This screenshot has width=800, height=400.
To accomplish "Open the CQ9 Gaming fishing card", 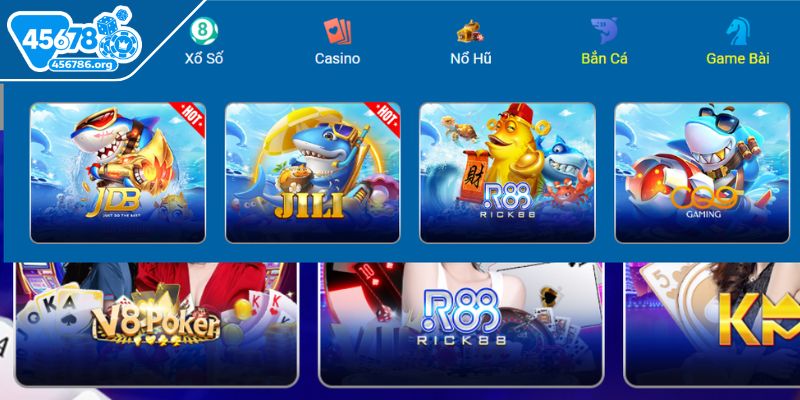I will 702,172.
